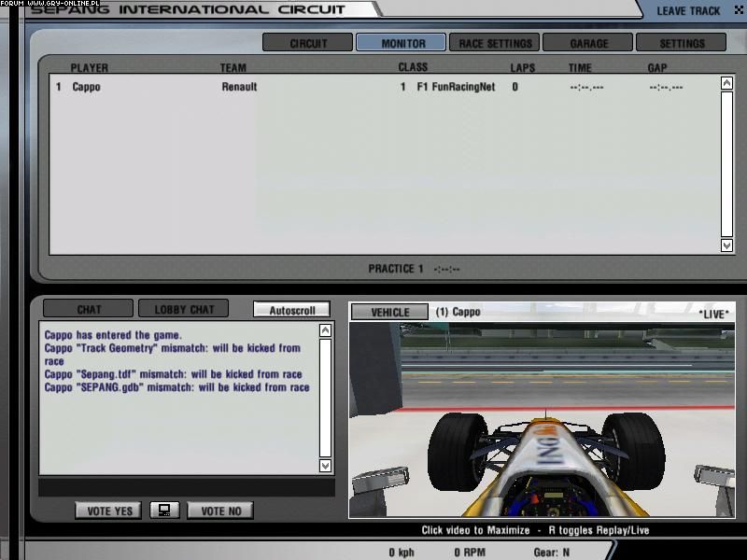Viewport: 747px width, 560px height.
Task: Click the chat message input field
Action: 186,487
